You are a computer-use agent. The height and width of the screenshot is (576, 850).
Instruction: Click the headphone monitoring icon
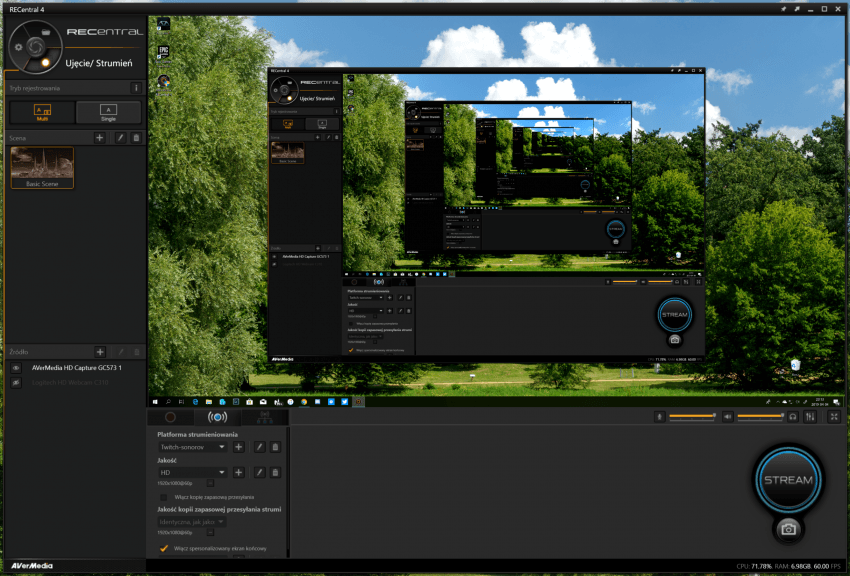tap(793, 416)
